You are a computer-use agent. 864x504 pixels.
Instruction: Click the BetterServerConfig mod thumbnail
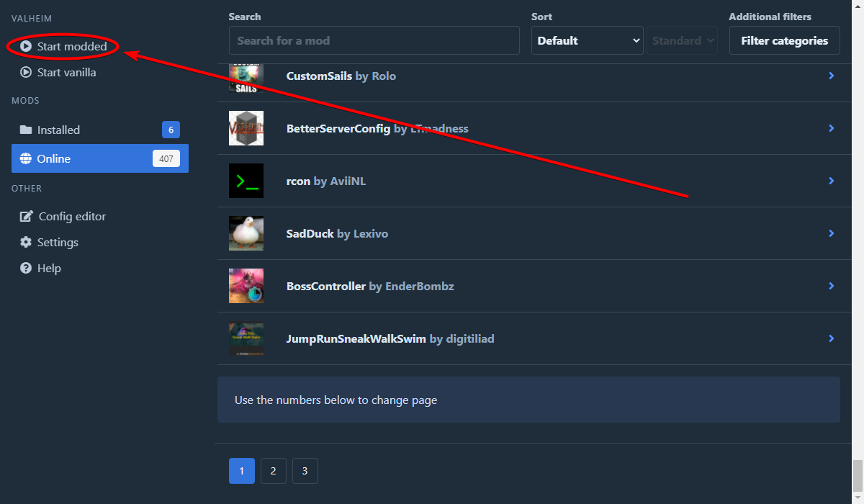click(x=246, y=128)
